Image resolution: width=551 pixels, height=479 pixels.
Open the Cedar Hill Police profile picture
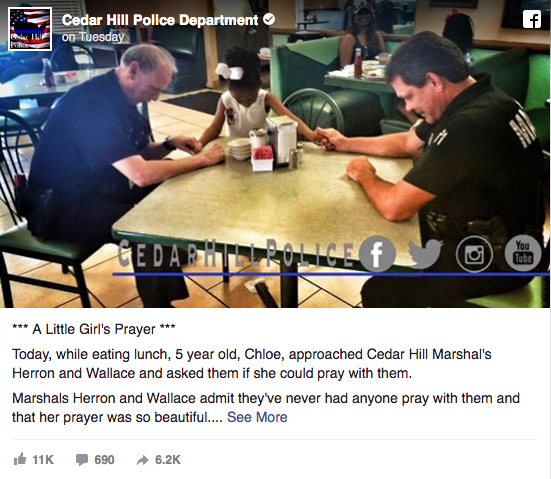[30, 29]
